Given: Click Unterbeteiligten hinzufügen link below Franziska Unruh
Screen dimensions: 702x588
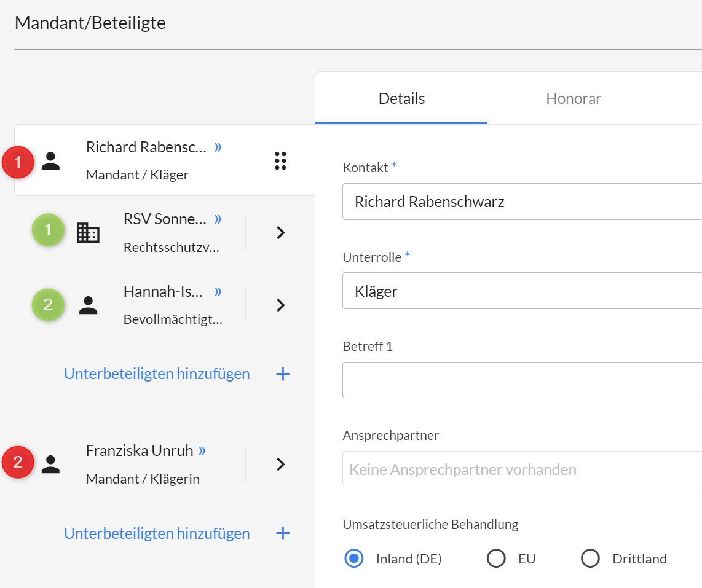Looking at the screenshot, I should click(157, 533).
